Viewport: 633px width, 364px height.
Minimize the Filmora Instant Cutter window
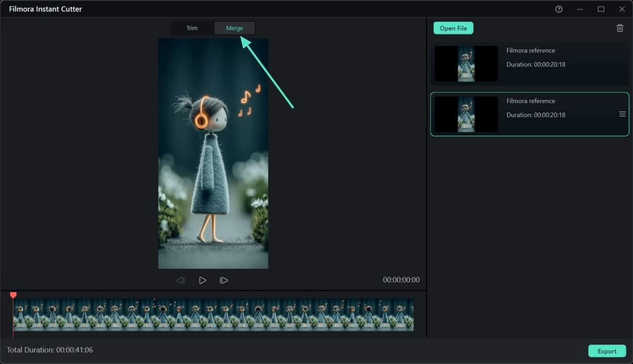[x=580, y=9]
